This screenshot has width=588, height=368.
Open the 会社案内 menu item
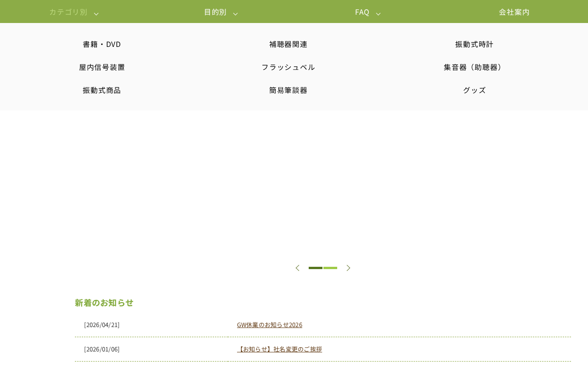[x=514, y=12]
